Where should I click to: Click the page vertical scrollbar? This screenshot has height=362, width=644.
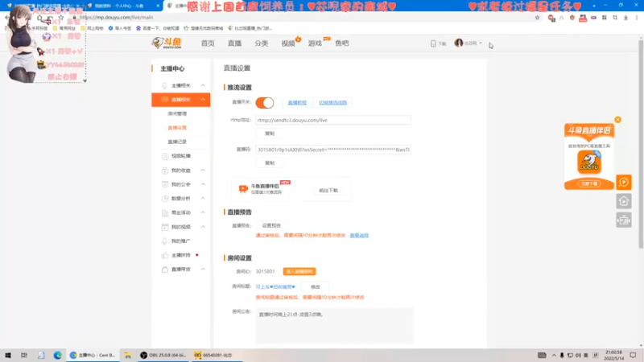(641, 144)
